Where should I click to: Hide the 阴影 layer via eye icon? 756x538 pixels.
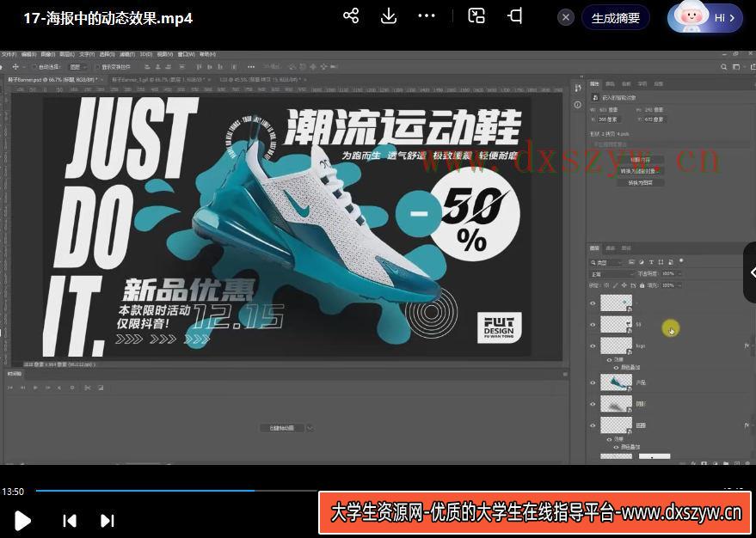click(593, 404)
